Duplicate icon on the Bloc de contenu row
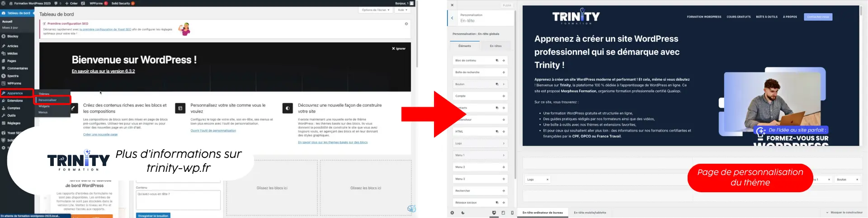This screenshot has width=868, height=218. coord(497,61)
